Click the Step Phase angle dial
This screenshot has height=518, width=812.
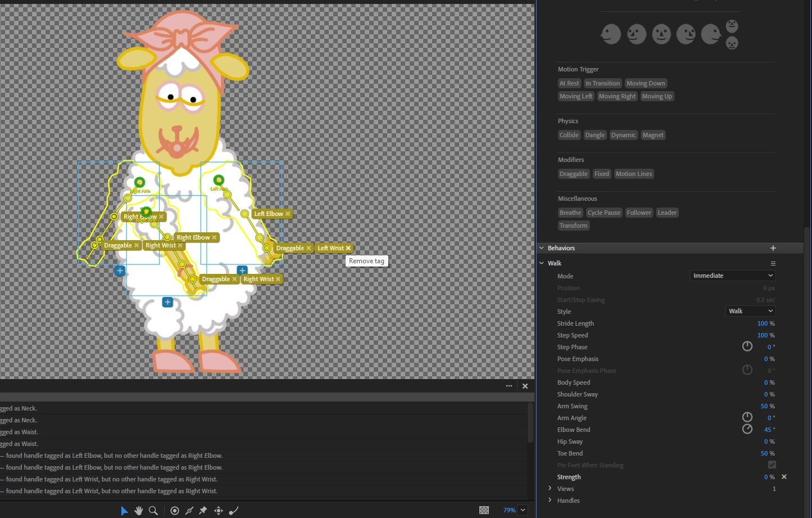[747, 346]
